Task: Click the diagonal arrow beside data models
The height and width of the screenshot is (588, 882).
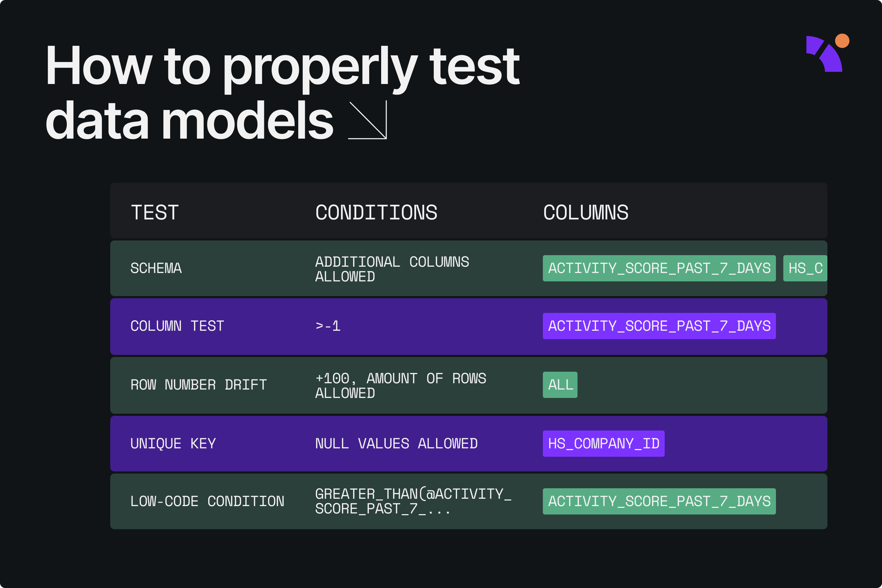Action: [x=367, y=120]
